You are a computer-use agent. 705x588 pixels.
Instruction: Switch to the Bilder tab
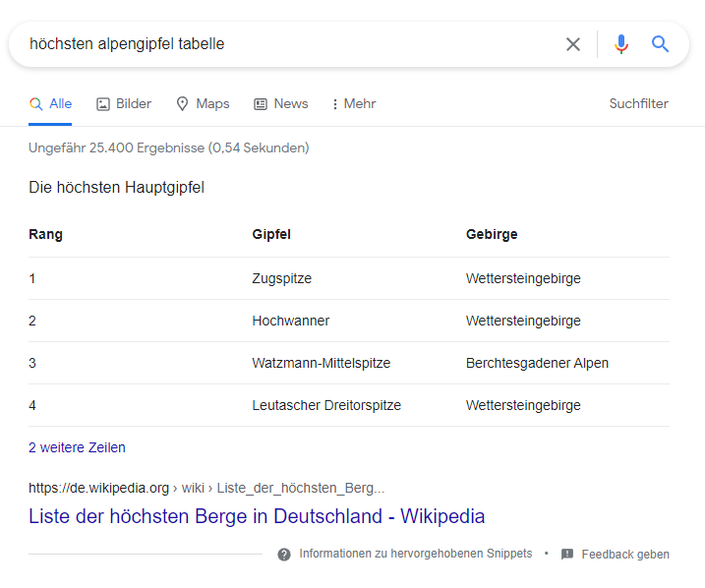pyautogui.click(x=124, y=104)
